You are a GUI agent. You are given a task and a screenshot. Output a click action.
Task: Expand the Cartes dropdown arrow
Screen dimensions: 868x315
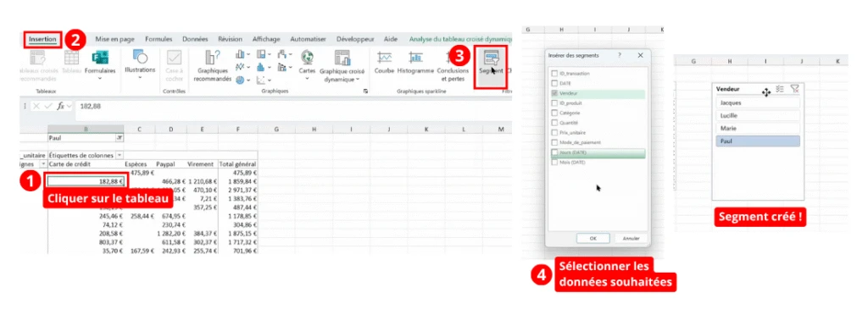point(307,79)
